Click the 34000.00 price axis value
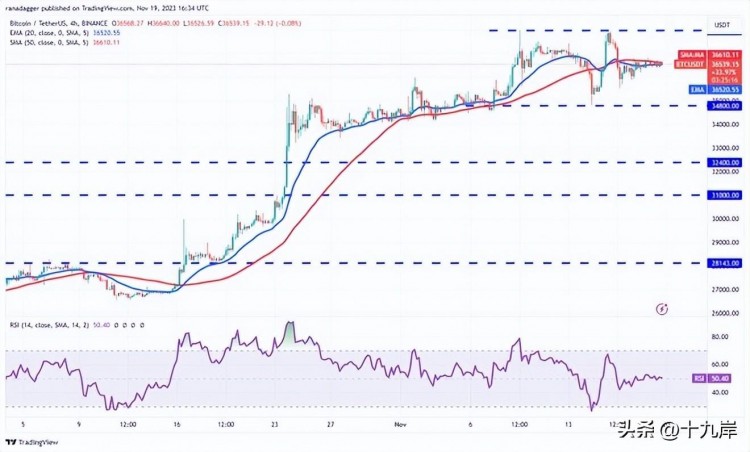Screen dimensions: 750x452 [726, 125]
